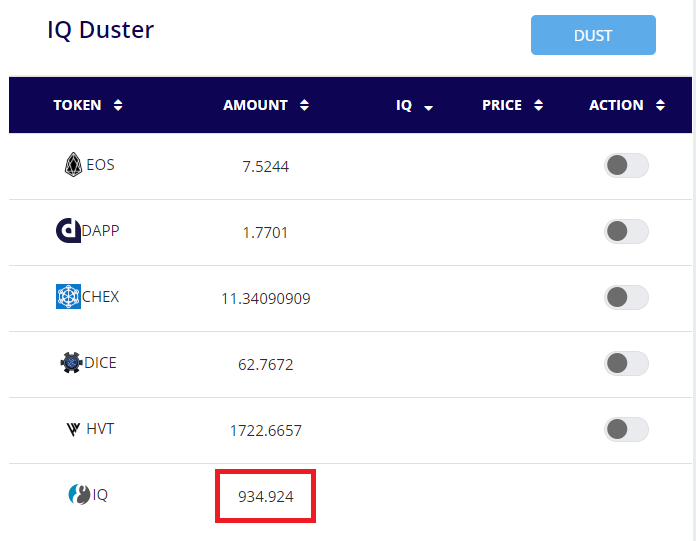The height and width of the screenshot is (541, 696).
Task: Click the HVT token logo icon
Action: click(73, 429)
